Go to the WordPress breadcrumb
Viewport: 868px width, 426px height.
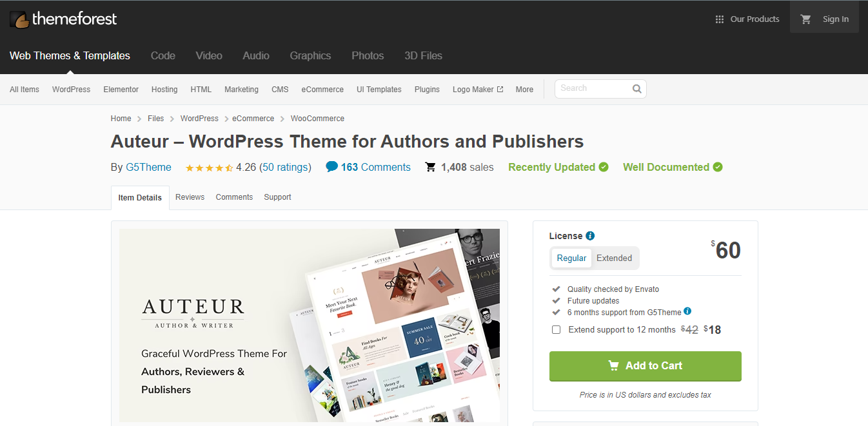pos(199,119)
